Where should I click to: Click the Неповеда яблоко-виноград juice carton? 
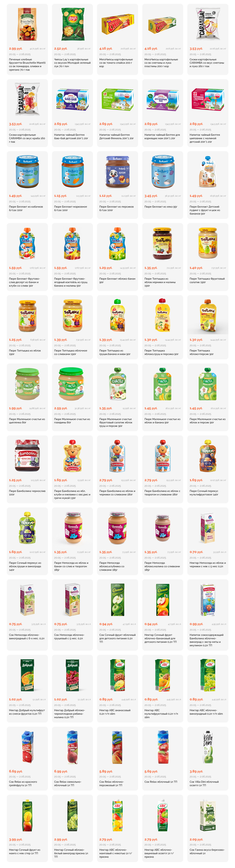point(27,599)
